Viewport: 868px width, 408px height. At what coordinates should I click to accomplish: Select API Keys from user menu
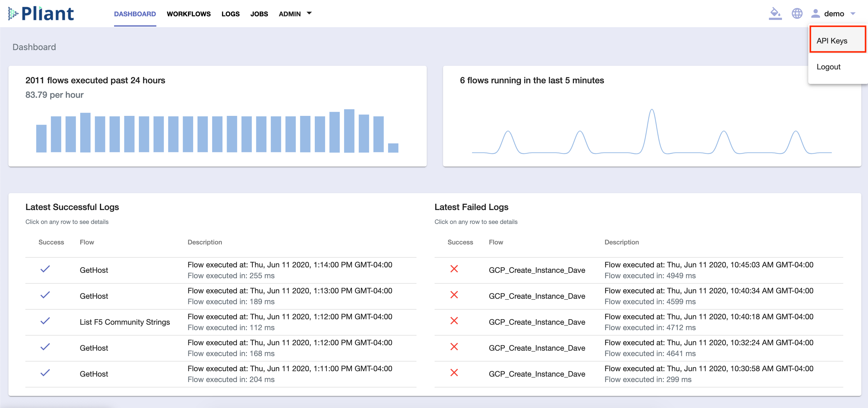tap(831, 41)
